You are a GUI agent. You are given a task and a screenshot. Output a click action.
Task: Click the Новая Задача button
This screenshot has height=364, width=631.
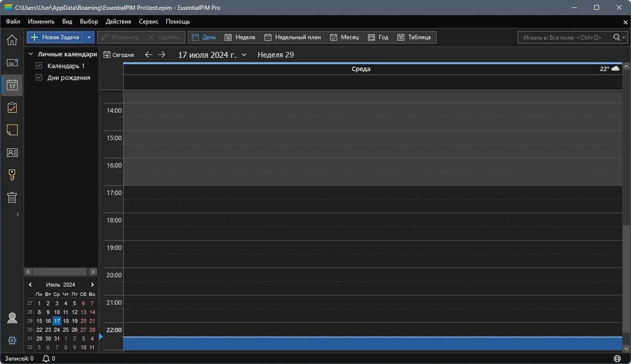coord(55,37)
